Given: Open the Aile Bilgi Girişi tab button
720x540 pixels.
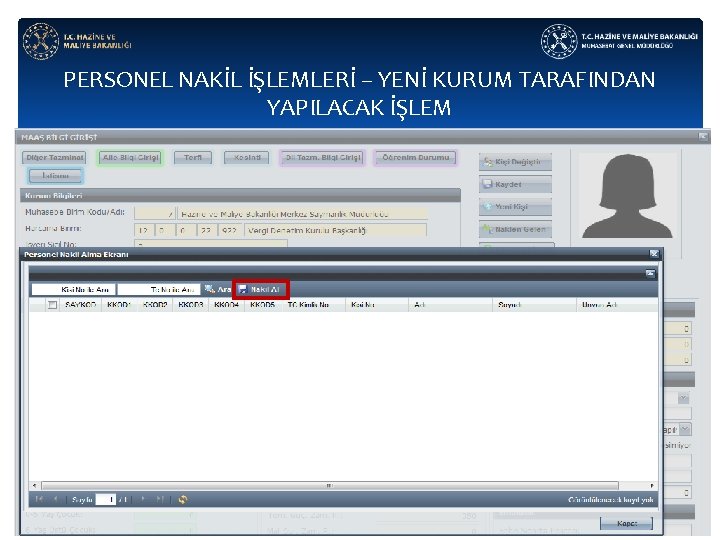Looking at the screenshot, I should click(x=130, y=158).
